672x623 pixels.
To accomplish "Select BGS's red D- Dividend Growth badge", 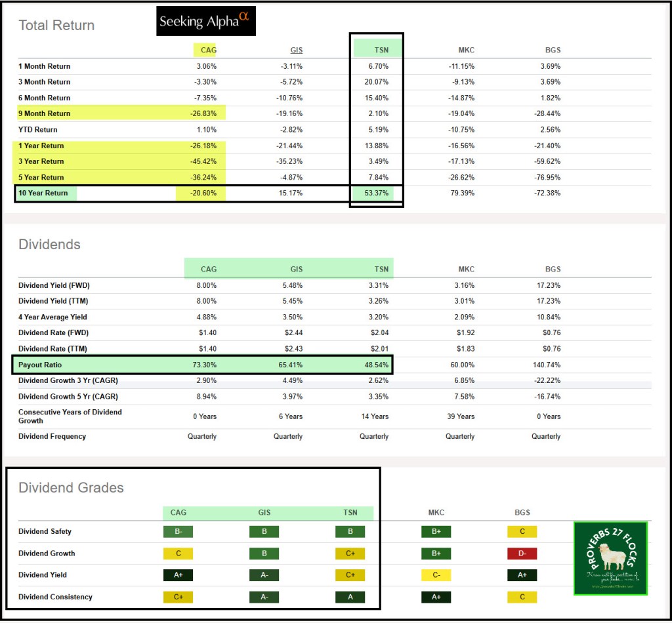I will [522, 553].
